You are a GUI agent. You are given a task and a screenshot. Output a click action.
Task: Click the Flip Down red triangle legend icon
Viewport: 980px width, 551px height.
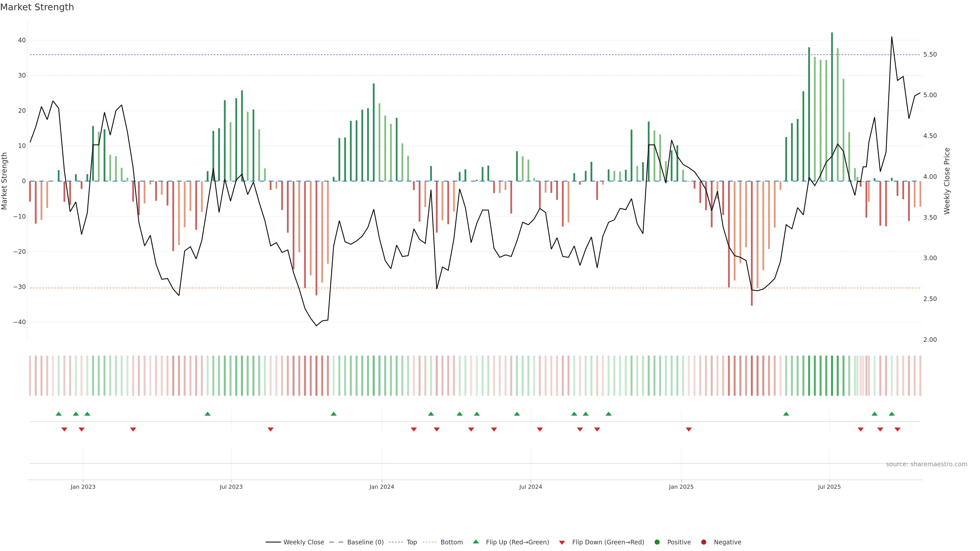562,543
